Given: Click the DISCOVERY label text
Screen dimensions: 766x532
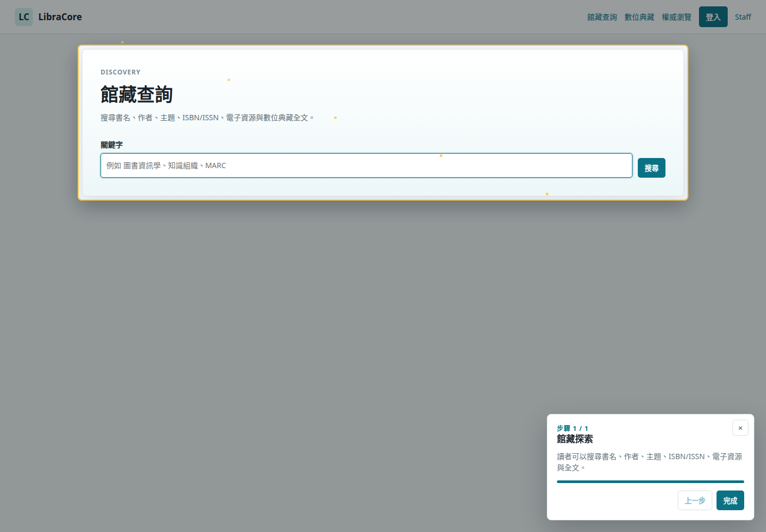Looking at the screenshot, I should pyautogui.click(x=121, y=72).
